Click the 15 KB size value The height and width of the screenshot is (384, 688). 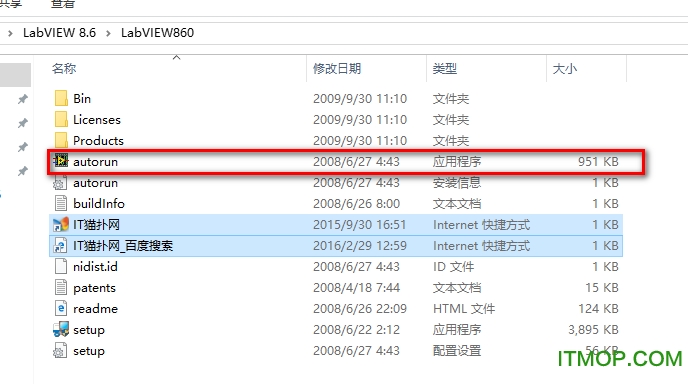click(x=602, y=287)
